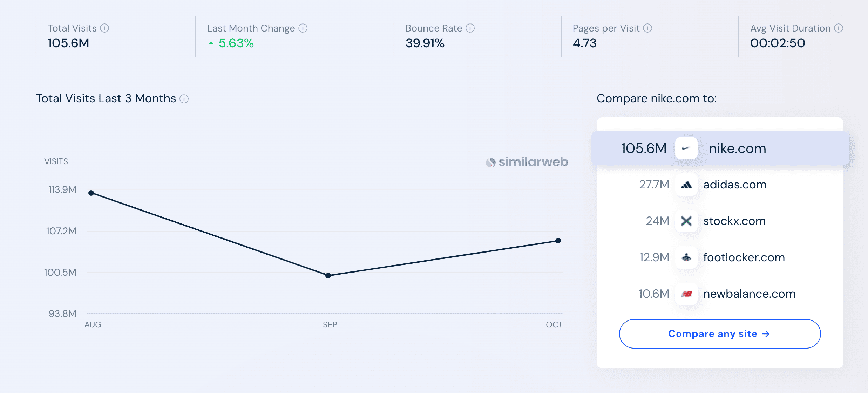The height and width of the screenshot is (393, 868).
Task: Select the footlocker.com comparison row
Action: click(744, 258)
